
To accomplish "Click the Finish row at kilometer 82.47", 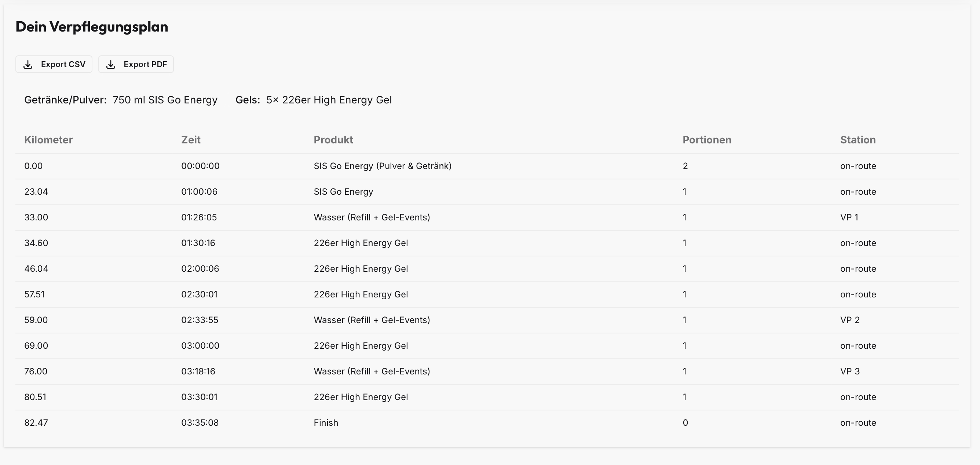I will pyautogui.click(x=326, y=422).
